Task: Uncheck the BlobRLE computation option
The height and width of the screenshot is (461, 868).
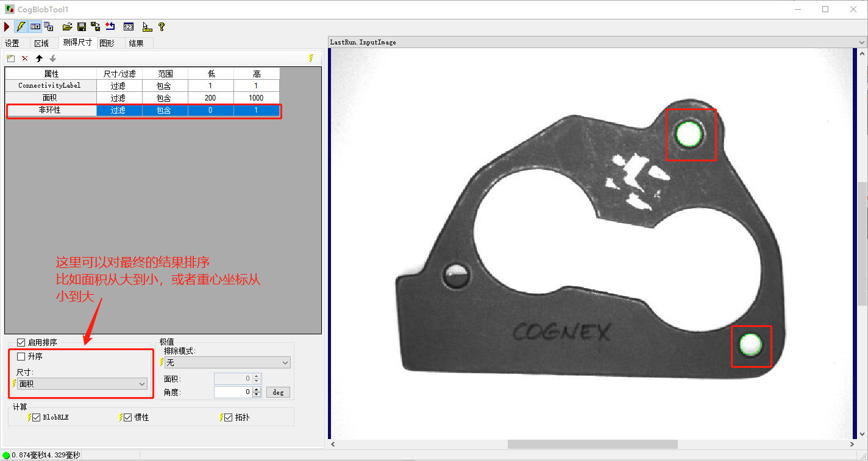Action: (x=37, y=418)
